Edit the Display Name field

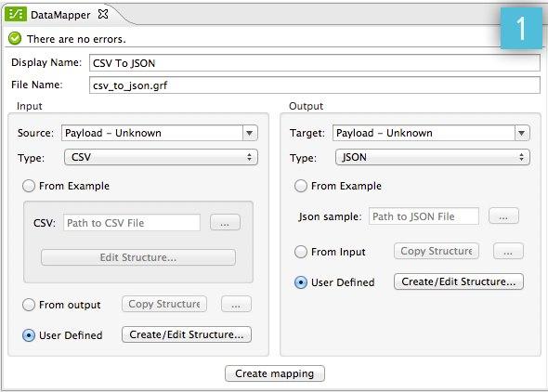pos(315,63)
